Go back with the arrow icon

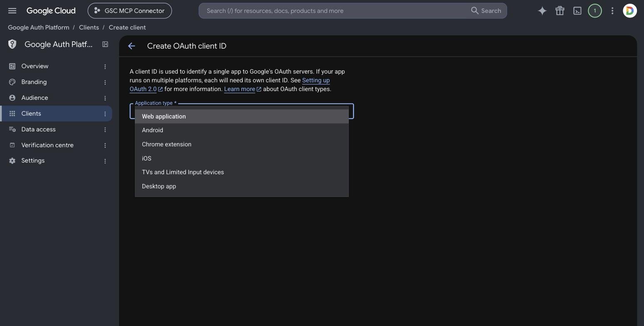(x=132, y=46)
